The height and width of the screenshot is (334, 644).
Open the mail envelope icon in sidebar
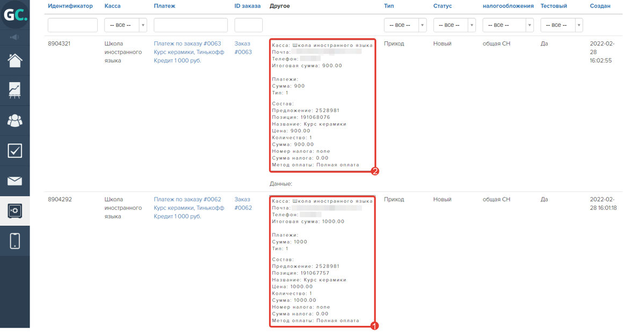[x=15, y=181]
